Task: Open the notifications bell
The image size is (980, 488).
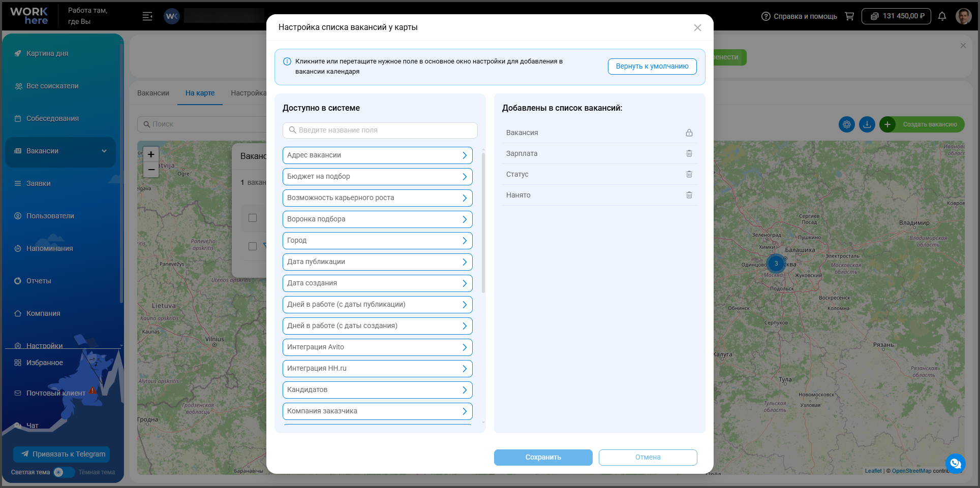Action: [x=942, y=16]
